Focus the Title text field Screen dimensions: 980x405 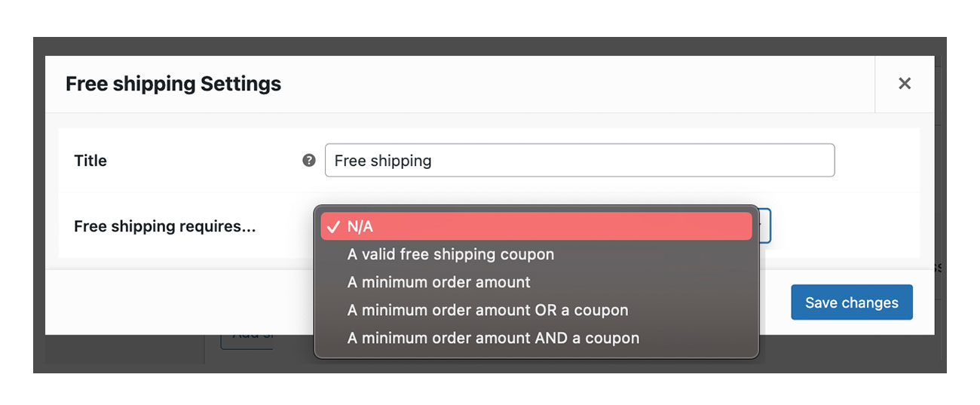tap(579, 160)
